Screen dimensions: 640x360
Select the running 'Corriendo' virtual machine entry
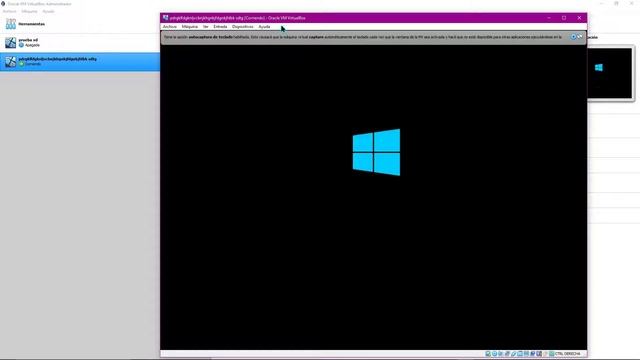pos(80,62)
